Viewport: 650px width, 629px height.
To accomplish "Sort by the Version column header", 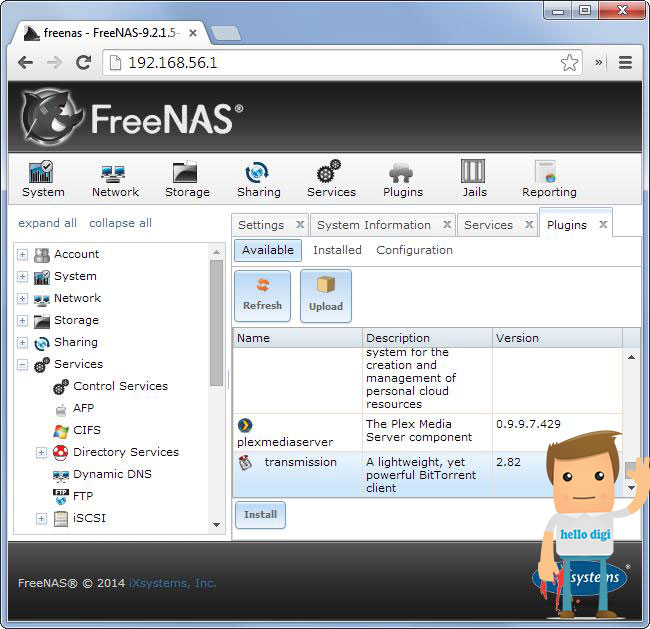I will pos(558,338).
